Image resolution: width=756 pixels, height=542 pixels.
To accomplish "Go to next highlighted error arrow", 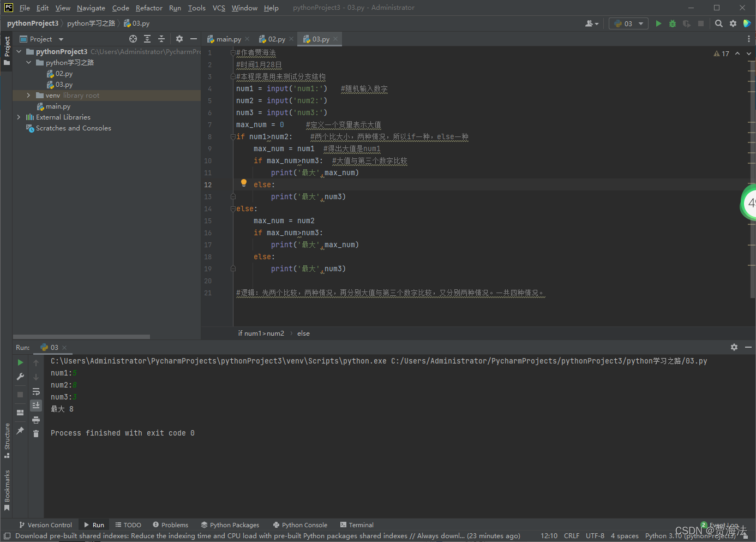I will pyautogui.click(x=749, y=53).
